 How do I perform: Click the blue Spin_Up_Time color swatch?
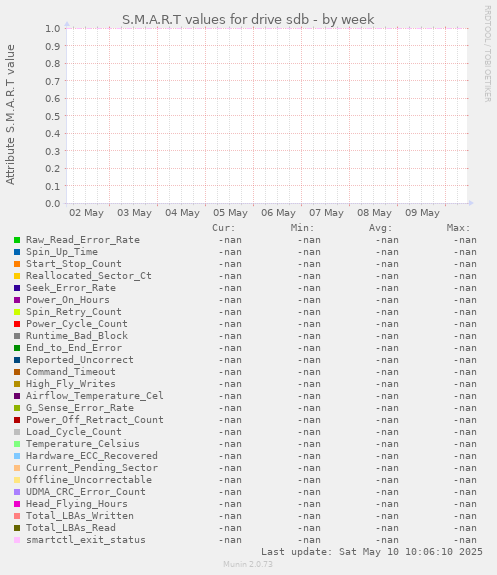pos(17,252)
